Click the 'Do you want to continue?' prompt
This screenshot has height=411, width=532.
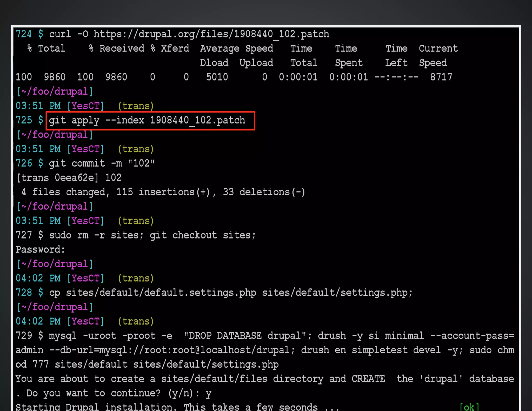click(94, 393)
